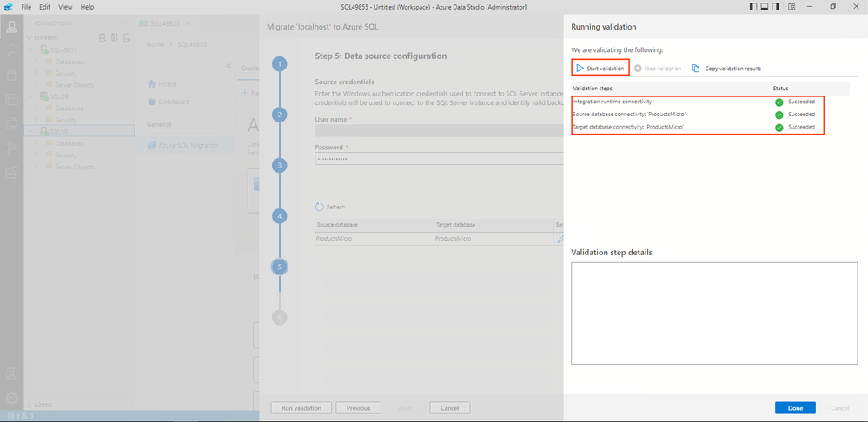Screen dimensions: 868x422
Task: Open the Help menu
Action: (87, 7)
